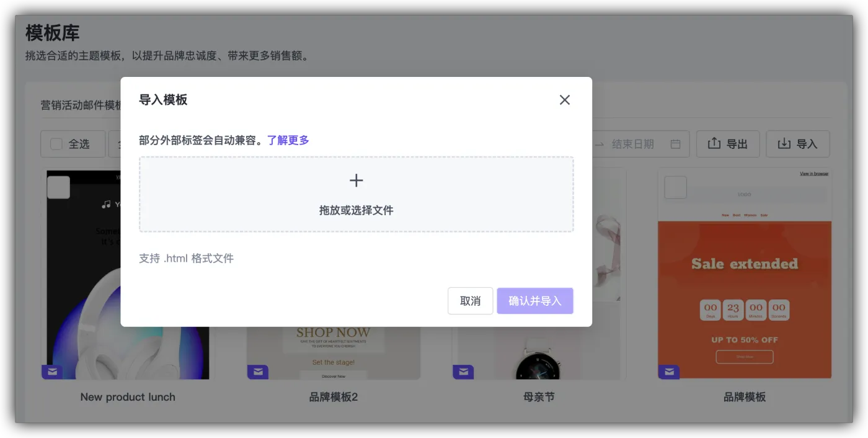
Task: Click mail badge icon on 母亲节 template
Action: 463,372
